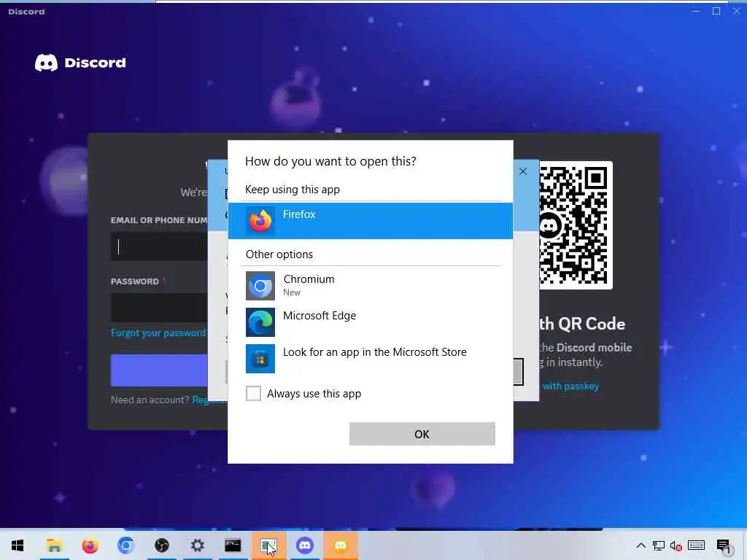Switch to the purple Discord taskbar icon

[305, 545]
